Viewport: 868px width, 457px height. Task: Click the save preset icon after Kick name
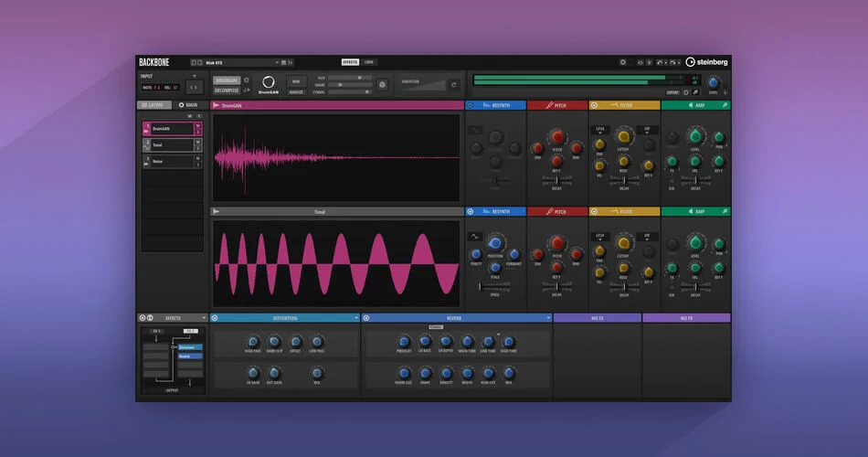click(x=283, y=62)
